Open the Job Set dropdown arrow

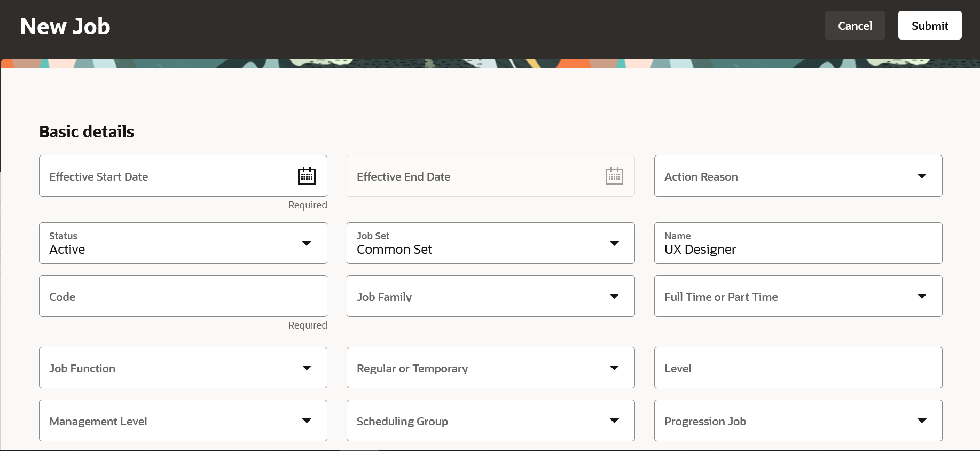point(614,243)
